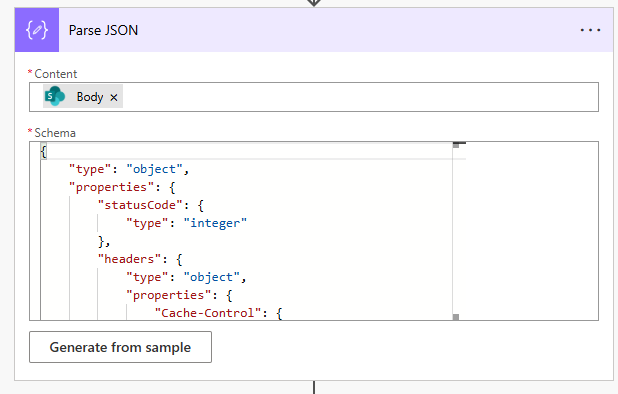The height and width of the screenshot is (394, 618).
Task: Click the "object" value on second line
Action: point(154,169)
